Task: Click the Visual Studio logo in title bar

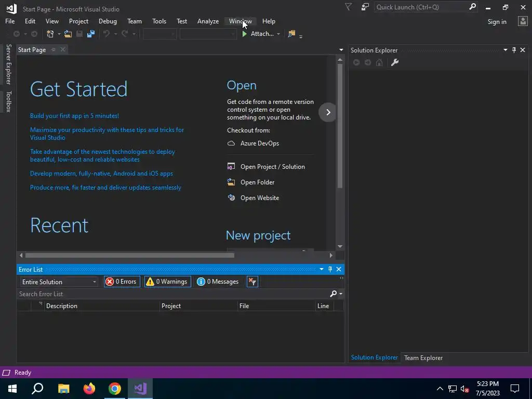Action: [11, 8]
